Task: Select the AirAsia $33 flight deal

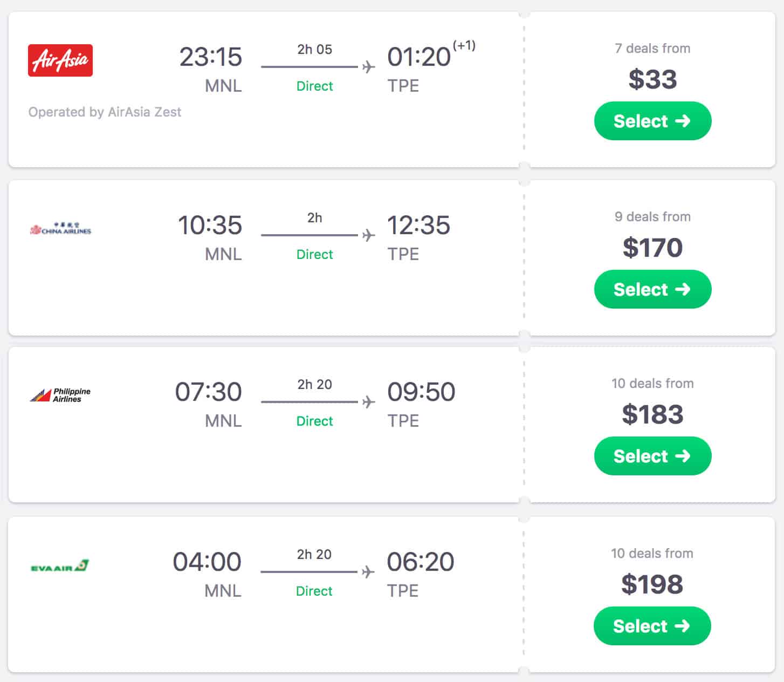Action: pos(652,121)
